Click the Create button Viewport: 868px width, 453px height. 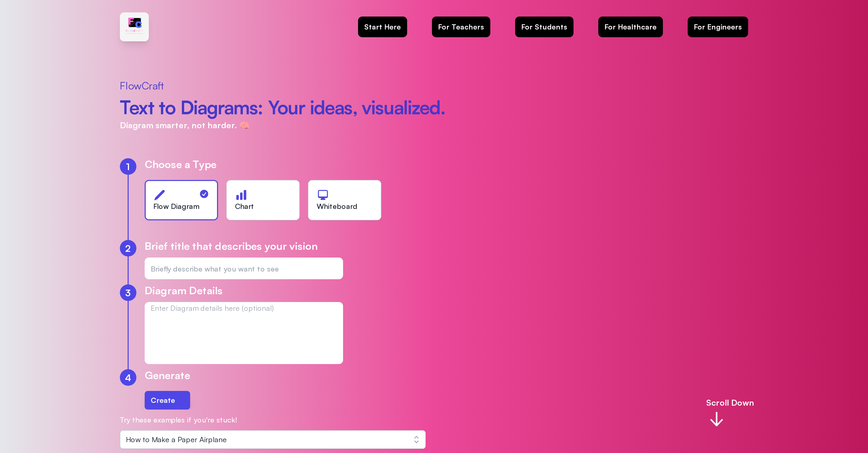[x=167, y=400]
